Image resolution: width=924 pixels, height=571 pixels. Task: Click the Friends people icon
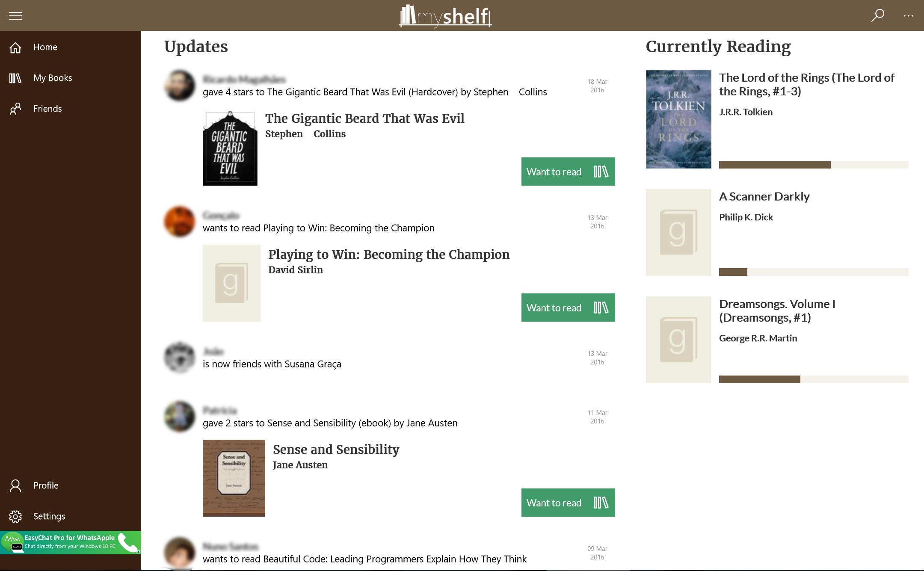click(x=15, y=109)
